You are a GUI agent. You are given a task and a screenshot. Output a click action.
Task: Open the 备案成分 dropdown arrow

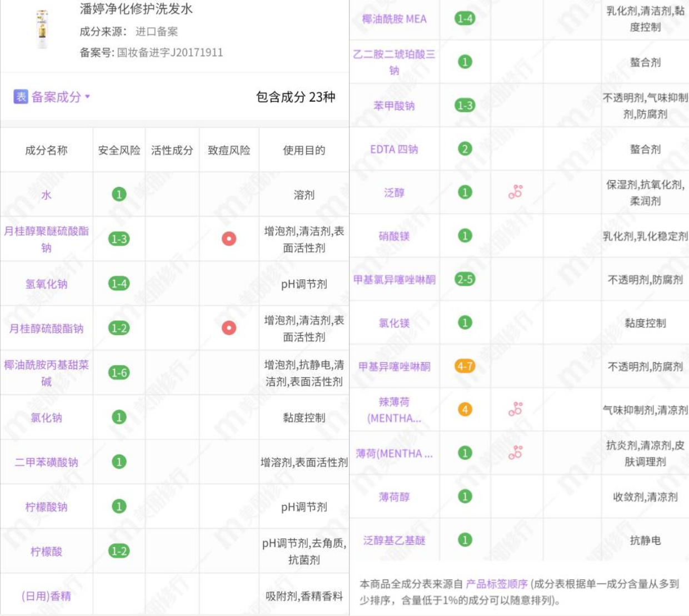(87, 96)
